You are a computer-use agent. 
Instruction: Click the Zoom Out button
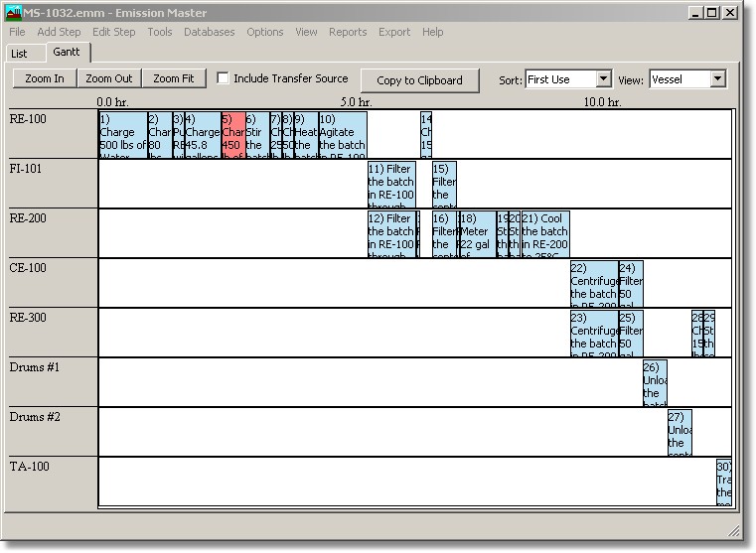coord(109,78)
